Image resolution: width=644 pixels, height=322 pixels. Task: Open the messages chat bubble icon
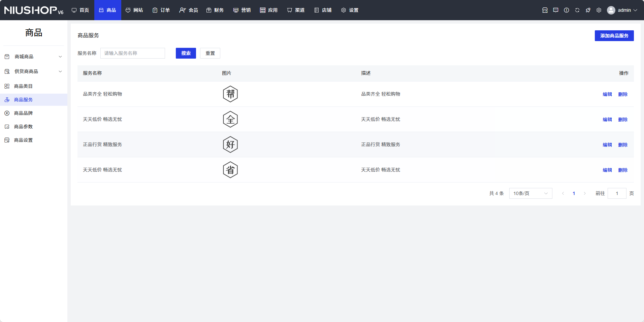tap(555, 10)
